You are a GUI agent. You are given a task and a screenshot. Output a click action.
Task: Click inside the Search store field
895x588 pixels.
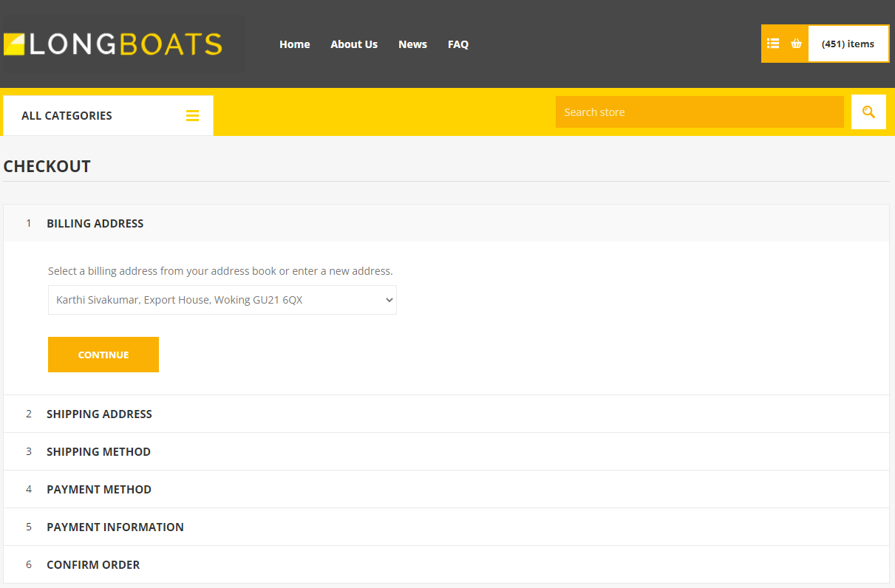(x=699, y=112)
